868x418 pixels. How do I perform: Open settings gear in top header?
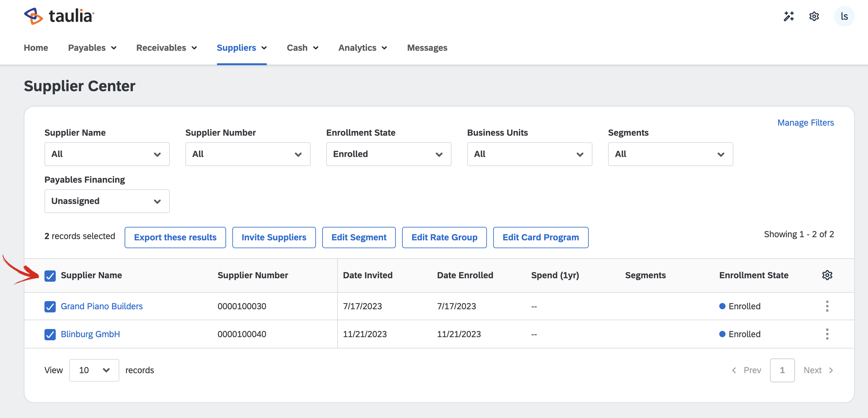pyautogui.click(x=814, y=16)
